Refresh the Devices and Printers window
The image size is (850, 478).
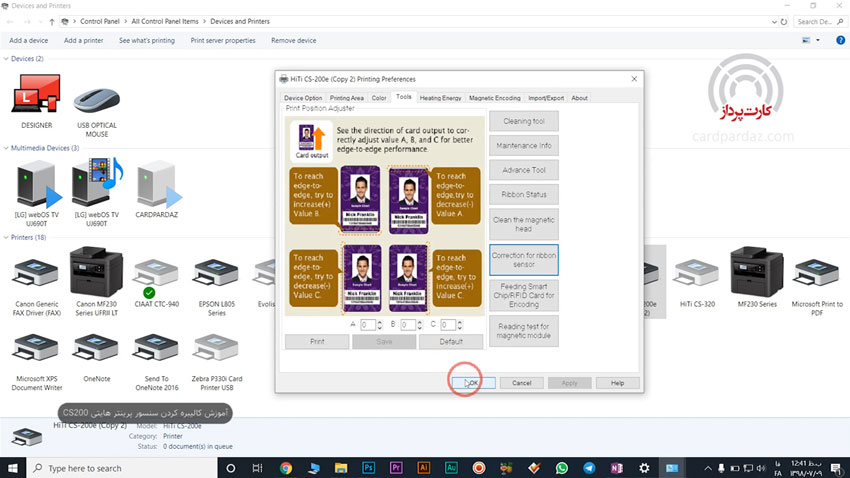pos(784,22)
